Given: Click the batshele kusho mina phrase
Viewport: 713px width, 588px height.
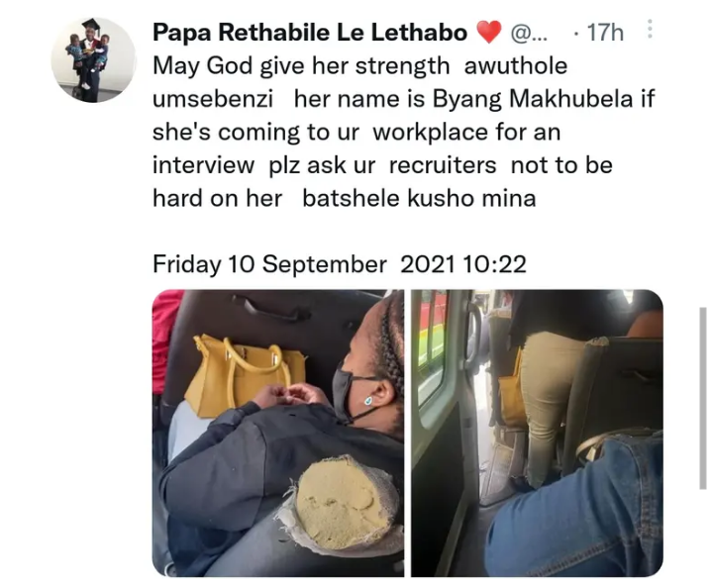Looking at the screenshot, I should pyautogui.click(x=419, y=198).
